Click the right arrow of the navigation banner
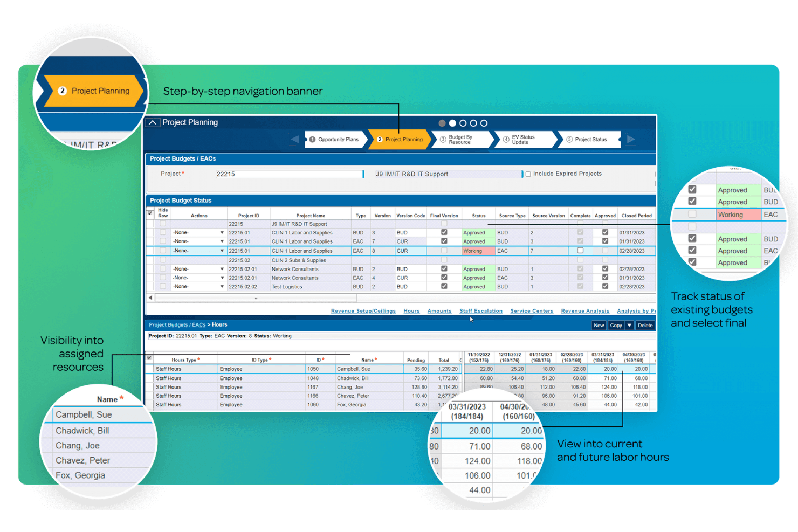798x532 pixels. click(x=631, y=139)
